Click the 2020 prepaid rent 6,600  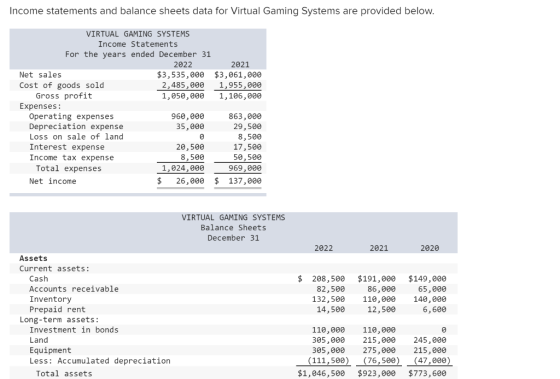(x=434, y=309)
